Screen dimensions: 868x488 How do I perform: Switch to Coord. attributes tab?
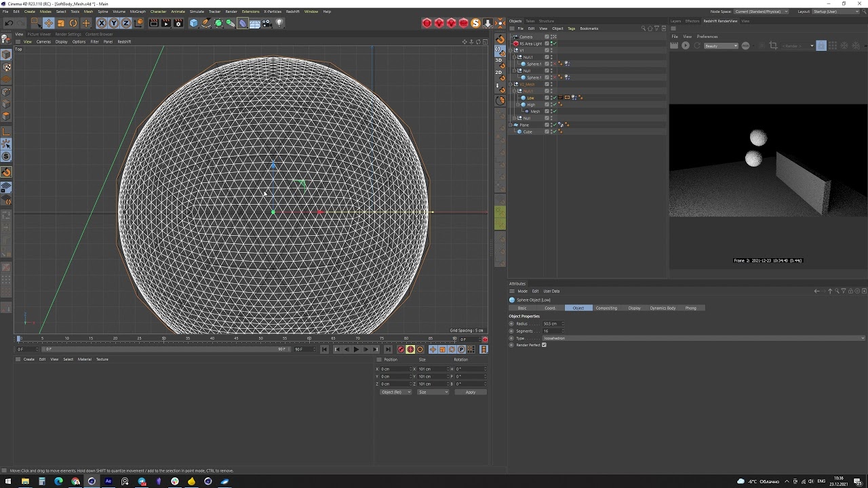coord(550,308)
